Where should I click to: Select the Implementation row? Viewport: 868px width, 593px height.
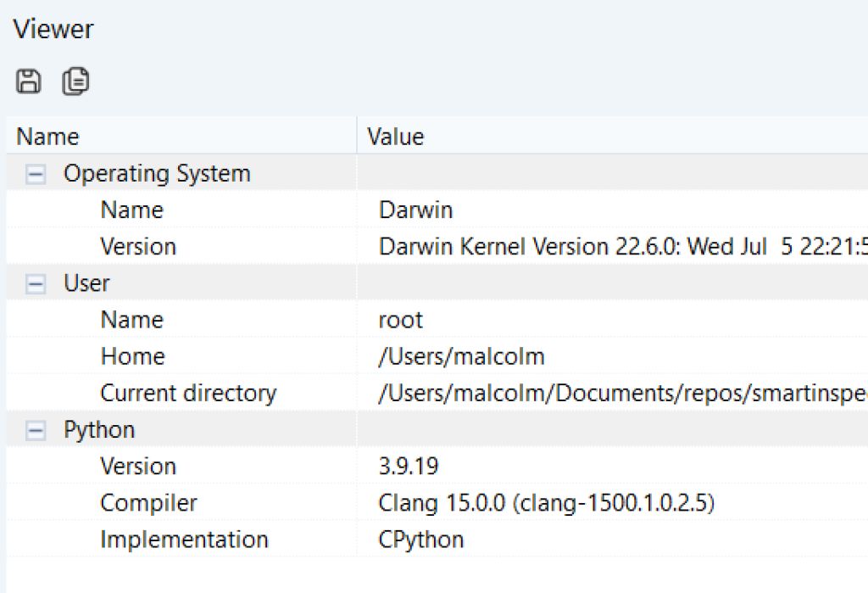pos(184,540)
